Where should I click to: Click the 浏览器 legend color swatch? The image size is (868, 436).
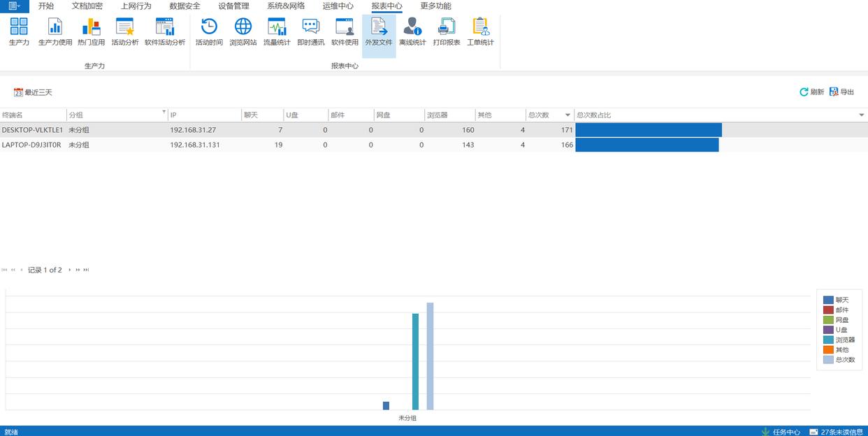coord(828,340)
